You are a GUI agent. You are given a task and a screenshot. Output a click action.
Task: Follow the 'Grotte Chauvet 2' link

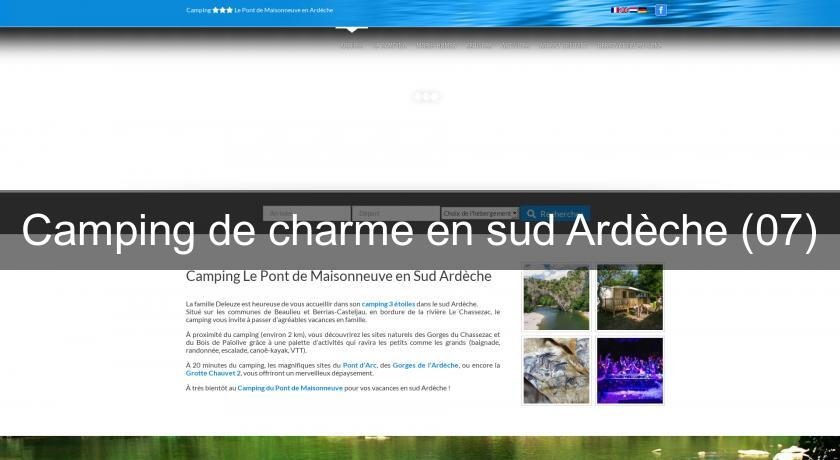tap(213, 373)
